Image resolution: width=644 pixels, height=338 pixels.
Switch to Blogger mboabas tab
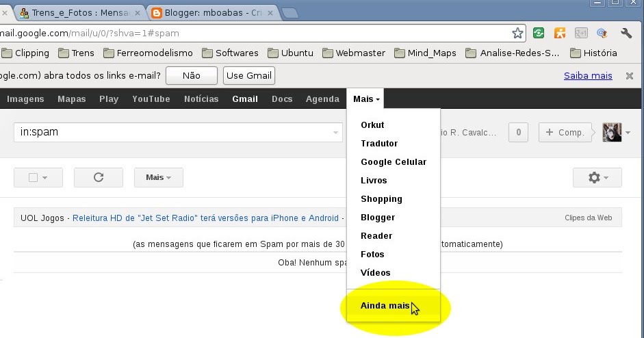[x=213, y=13]
